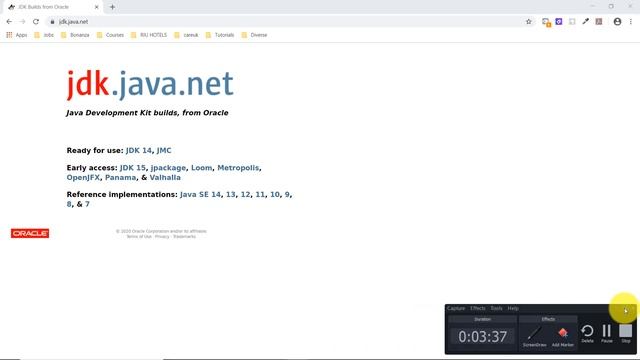Screen dimensions: 640x360
Task: Select the JDK Builds from Oracle tab
Action: (53, 7)
